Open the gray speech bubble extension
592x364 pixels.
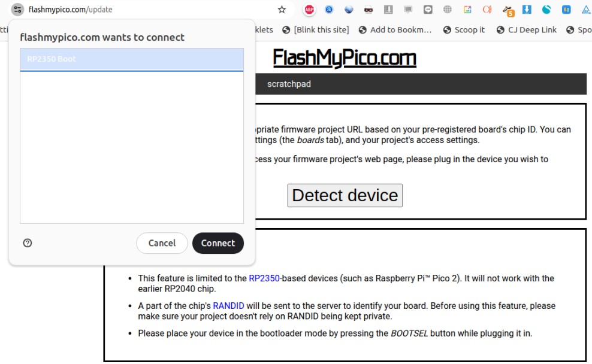408,10
